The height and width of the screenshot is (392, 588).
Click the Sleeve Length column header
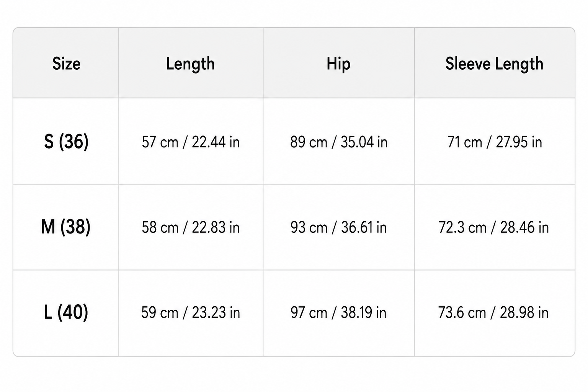(x=494, y=64)
